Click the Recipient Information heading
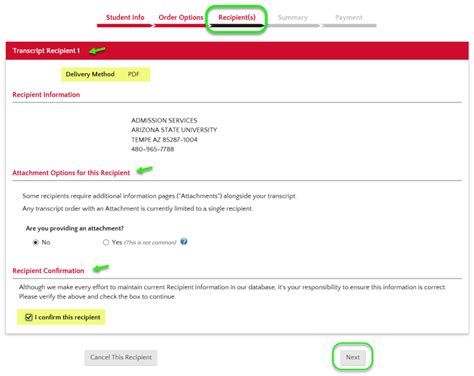Screen dimensions: 474x376 [x=46, y=95]
